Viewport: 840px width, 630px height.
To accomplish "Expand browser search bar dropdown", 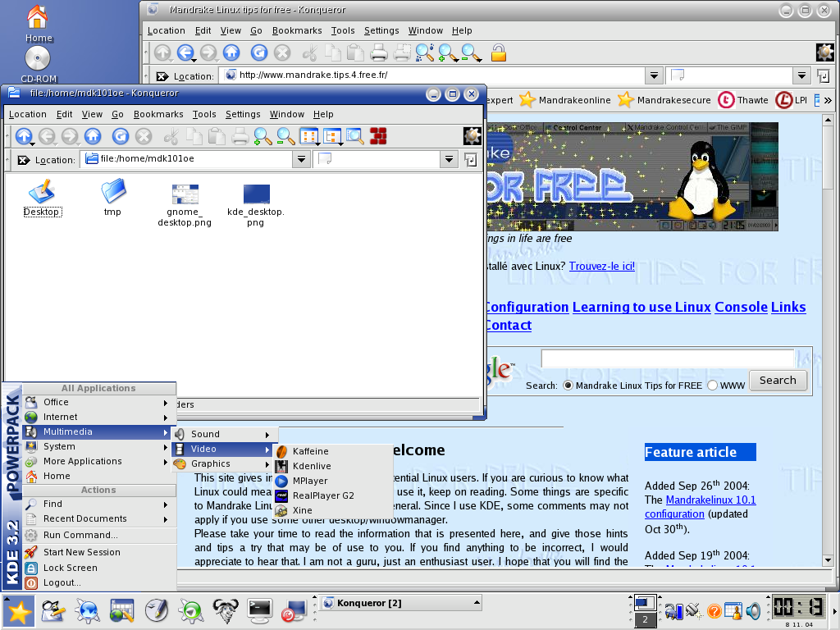I will (801, 76).
